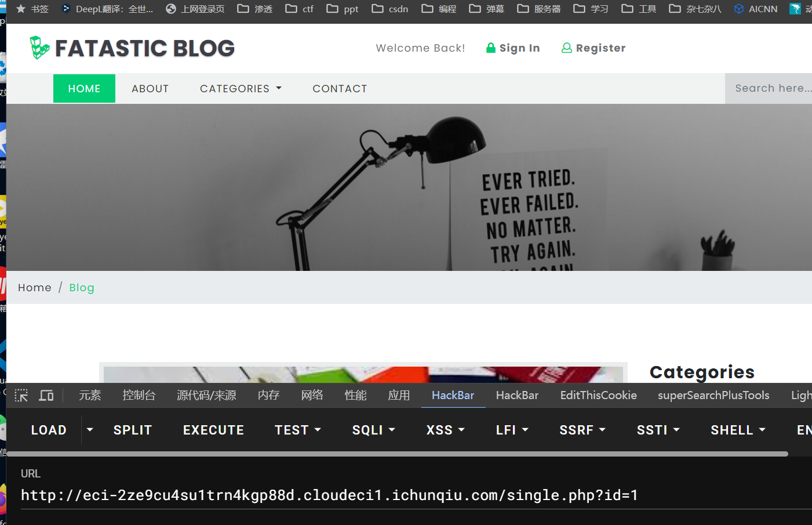Viewport: 812px width, 525px height.
Task: Switch to the EditThisCookie devtools tab
Action: click(x=598, y=395)
